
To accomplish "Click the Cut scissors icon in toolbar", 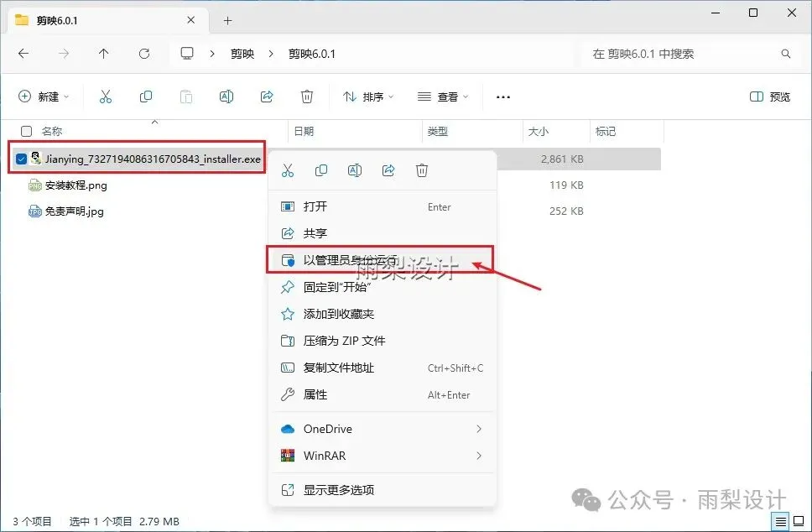I will pos(106,96).
